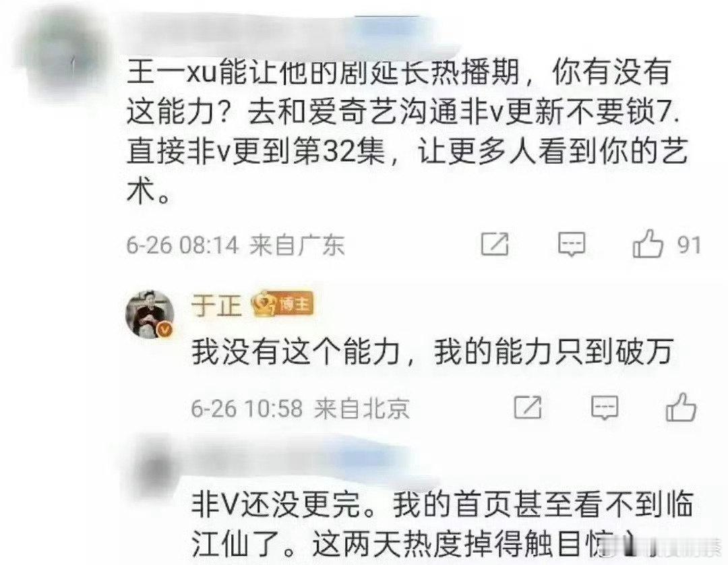The width and height of the screenshot is (728, 565).
Task: Click the timestamp 6-26 10:58 来自北京
Action: [x=301, y=408]
